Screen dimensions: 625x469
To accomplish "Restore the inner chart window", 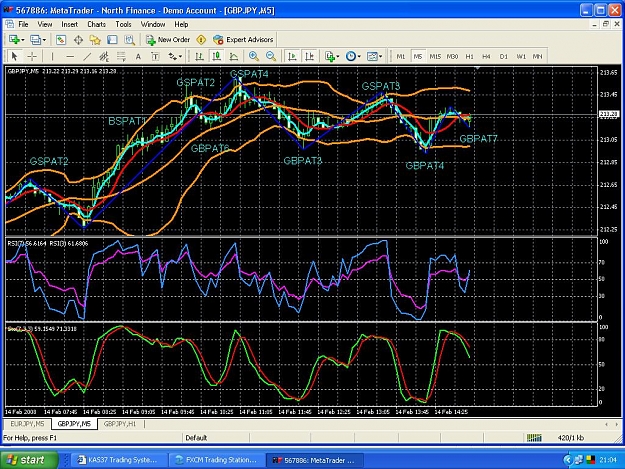I will [605, 24].
